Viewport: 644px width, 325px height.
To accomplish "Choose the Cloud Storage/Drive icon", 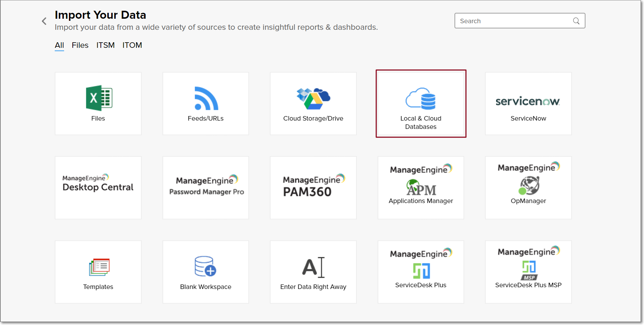I will (x=313, y=98).
